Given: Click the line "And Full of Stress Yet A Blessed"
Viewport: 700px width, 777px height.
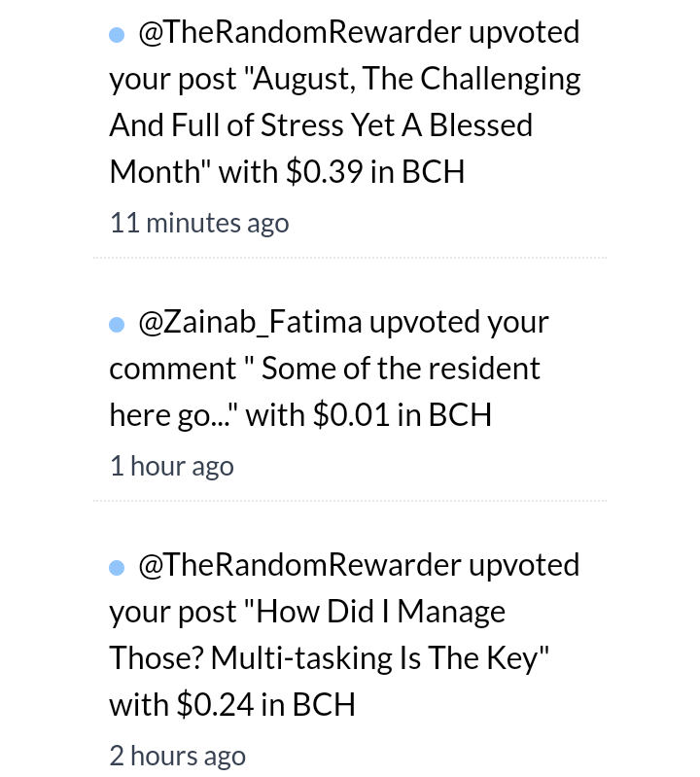Looking at the screenshot, I should point(321,125).
